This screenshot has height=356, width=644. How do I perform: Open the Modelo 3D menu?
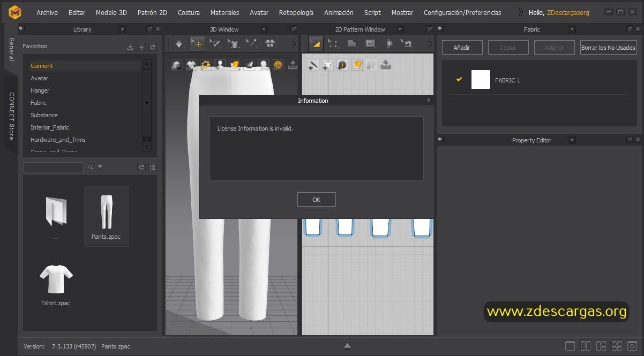click(x=111, y=12)
